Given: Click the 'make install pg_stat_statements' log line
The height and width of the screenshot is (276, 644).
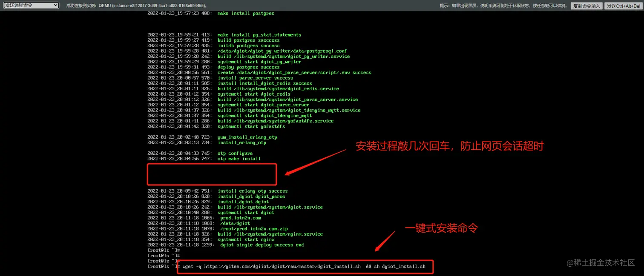Looking at the screenshot, I should 224,35.
